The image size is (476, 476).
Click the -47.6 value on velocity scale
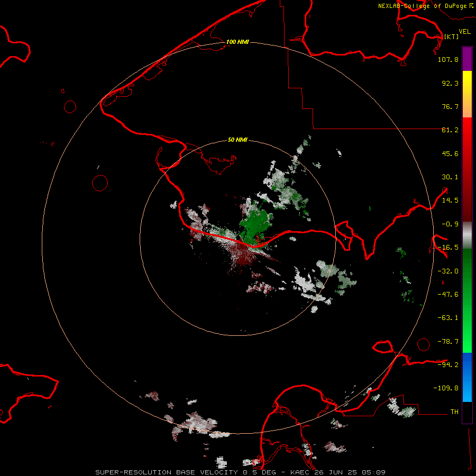pos(448,295)
